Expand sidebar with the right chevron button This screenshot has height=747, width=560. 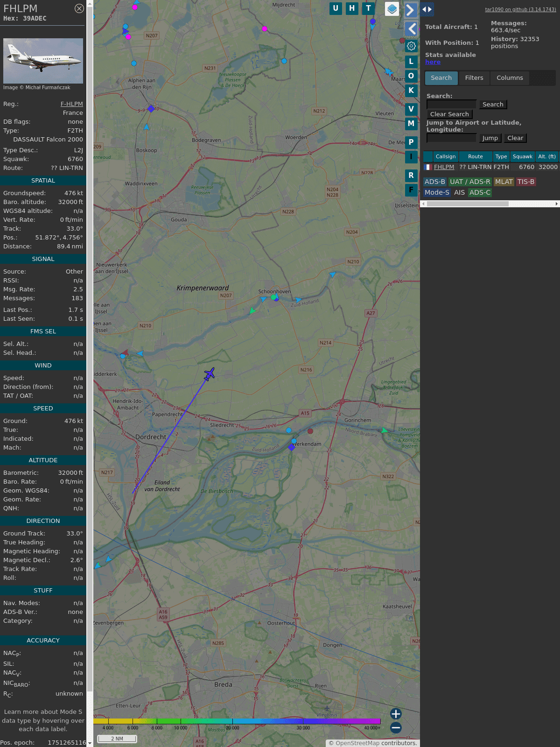point(410,10)
